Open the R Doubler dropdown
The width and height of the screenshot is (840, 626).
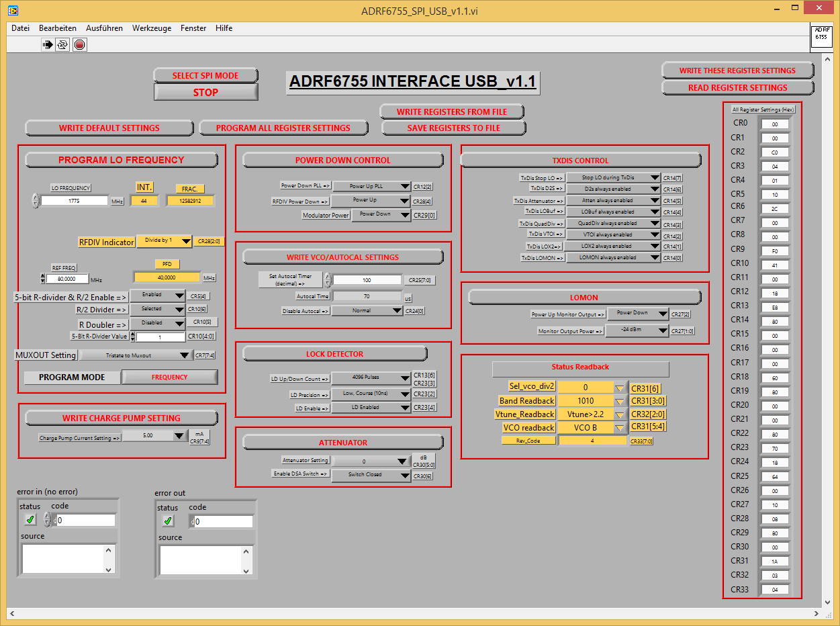pyautogui.click(x=158, y=324)
